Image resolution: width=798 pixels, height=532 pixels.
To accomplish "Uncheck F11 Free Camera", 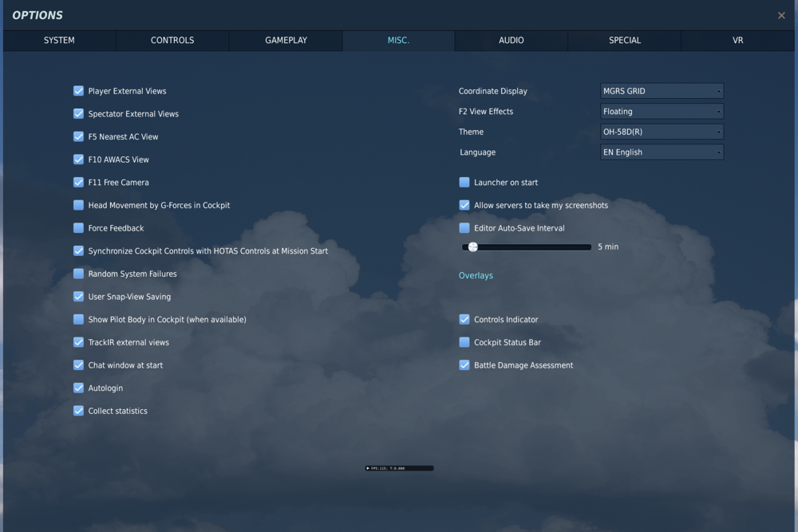I will pyautogui.click(x=78, y=182).
